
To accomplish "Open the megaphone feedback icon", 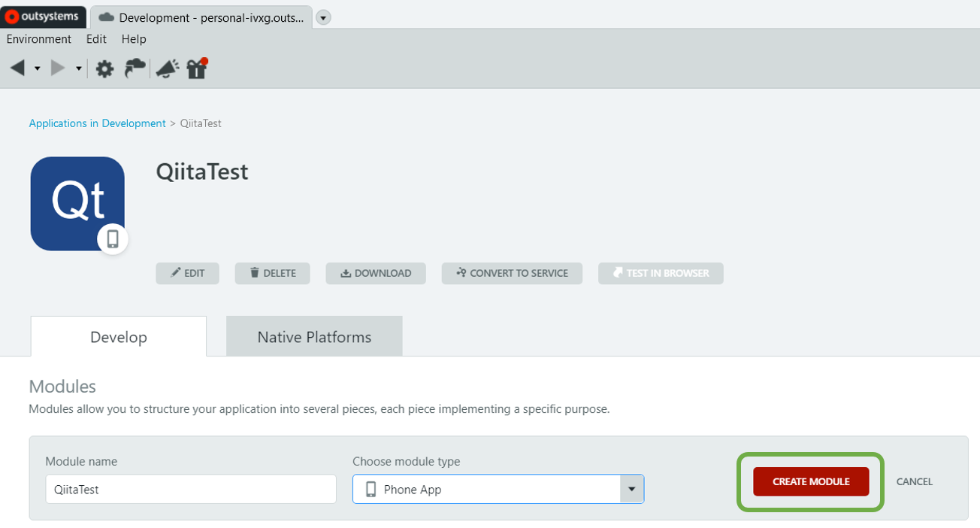I will click(167, 69).
